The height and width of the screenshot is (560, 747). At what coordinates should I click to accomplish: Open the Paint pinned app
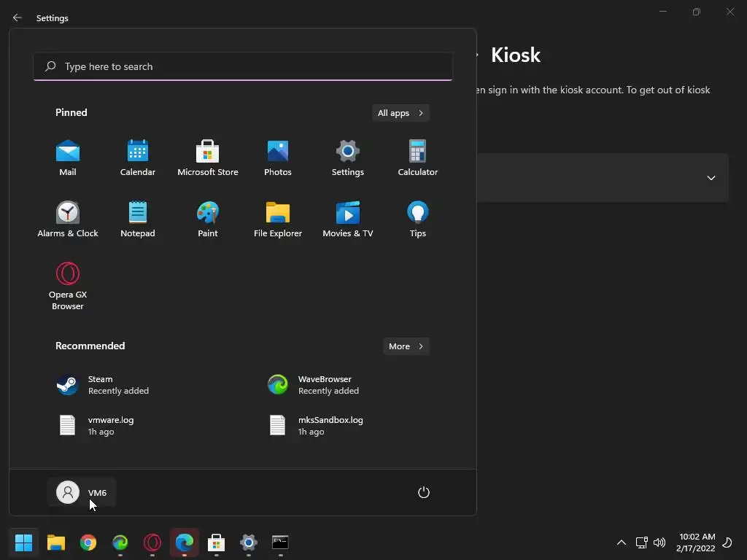(208, 219)
